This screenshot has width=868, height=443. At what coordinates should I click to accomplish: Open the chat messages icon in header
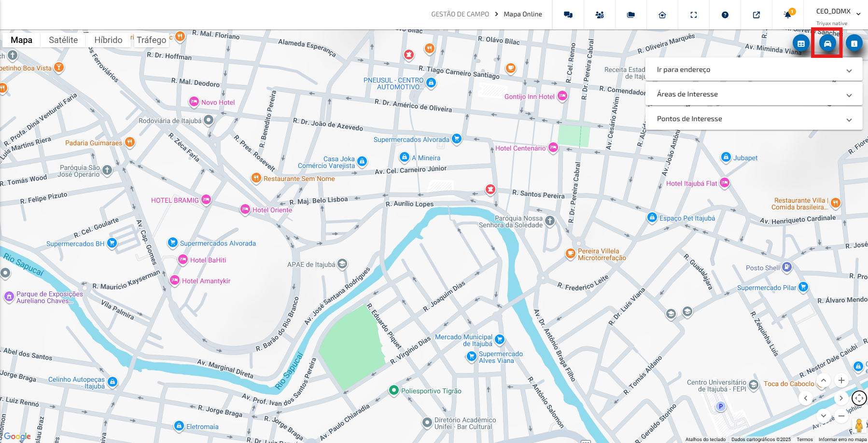pyautogui.click(x=568, y=15)
